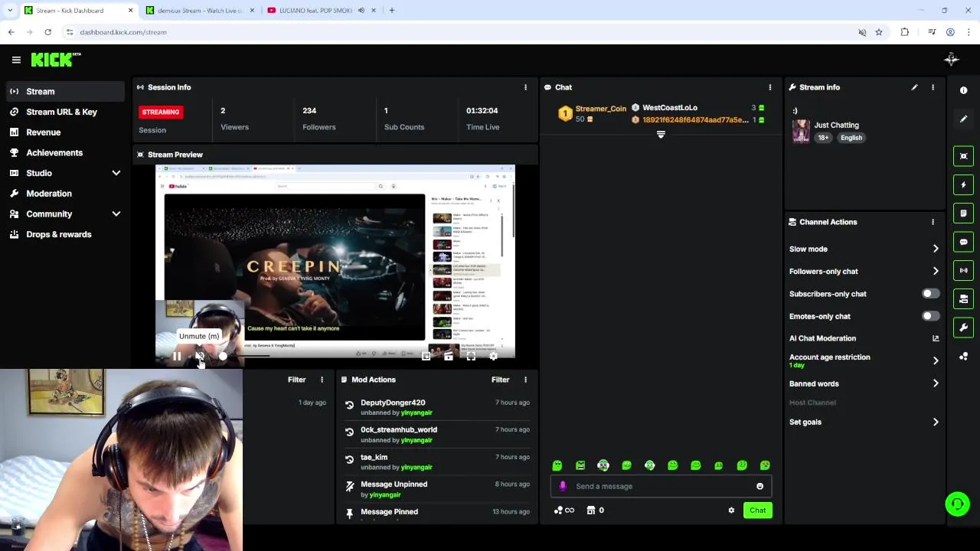Screen dimensions: 980x551
Task: Expand the Community submenu chevron
Action: click(x=116, y=214)
